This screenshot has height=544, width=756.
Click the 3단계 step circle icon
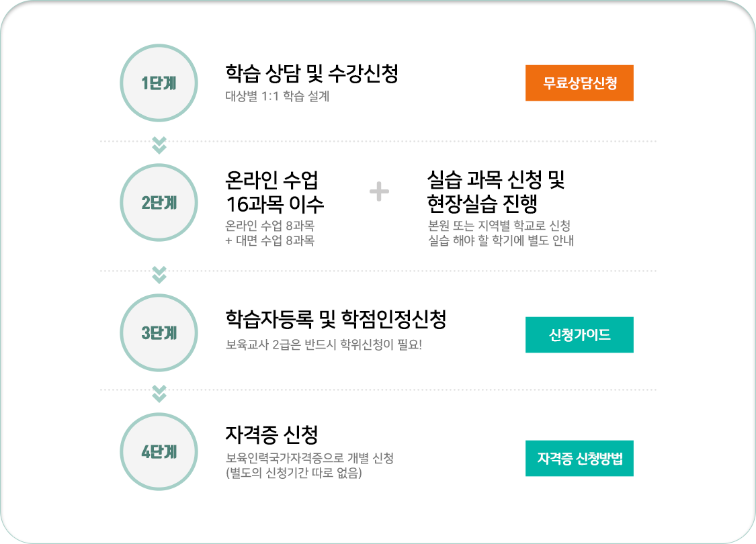coord(159,332)
